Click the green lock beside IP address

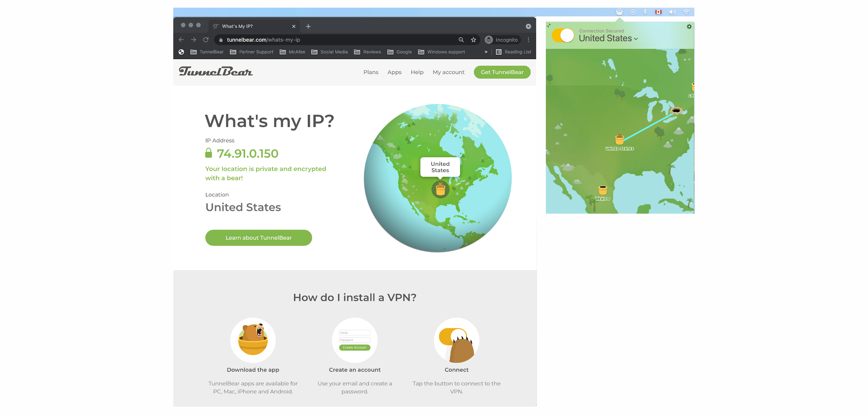[x=209, y=153]
